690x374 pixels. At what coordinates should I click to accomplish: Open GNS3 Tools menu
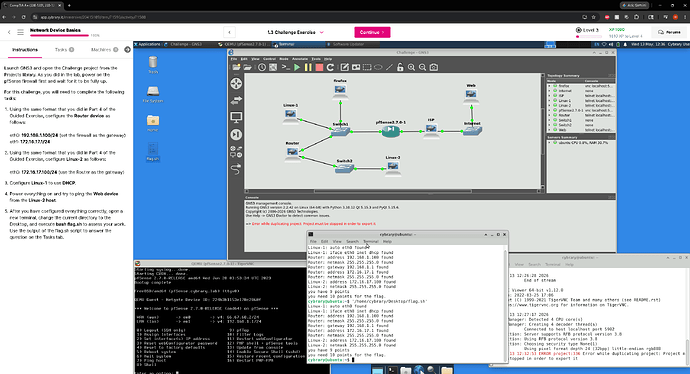[316, 59]
